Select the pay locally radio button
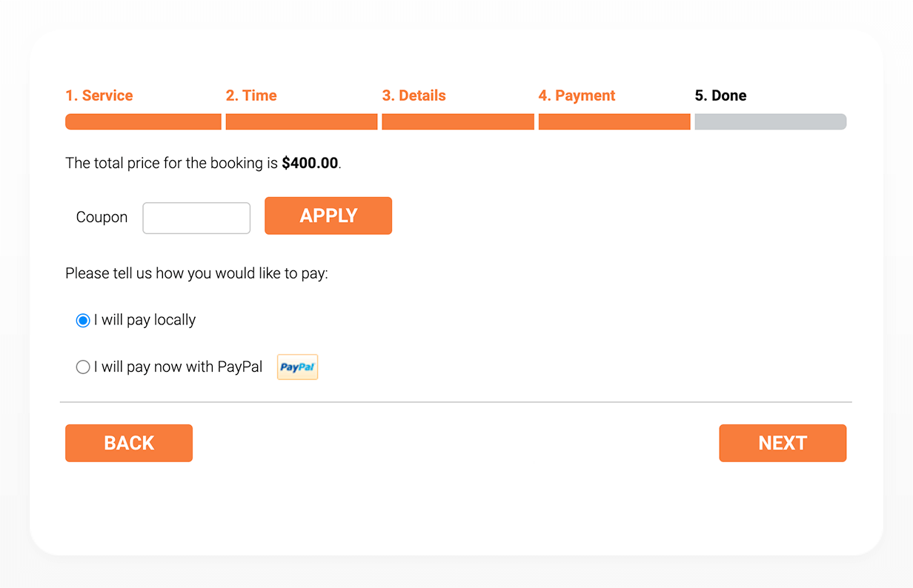This screenshot has height=588, width=913. coord(83,321)
